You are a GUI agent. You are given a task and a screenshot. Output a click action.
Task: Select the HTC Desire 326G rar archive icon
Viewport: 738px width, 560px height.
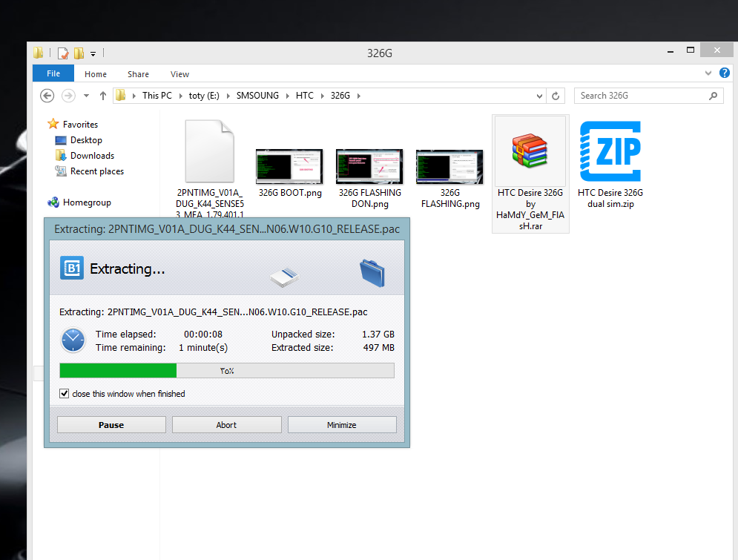[x=530, y=151]
